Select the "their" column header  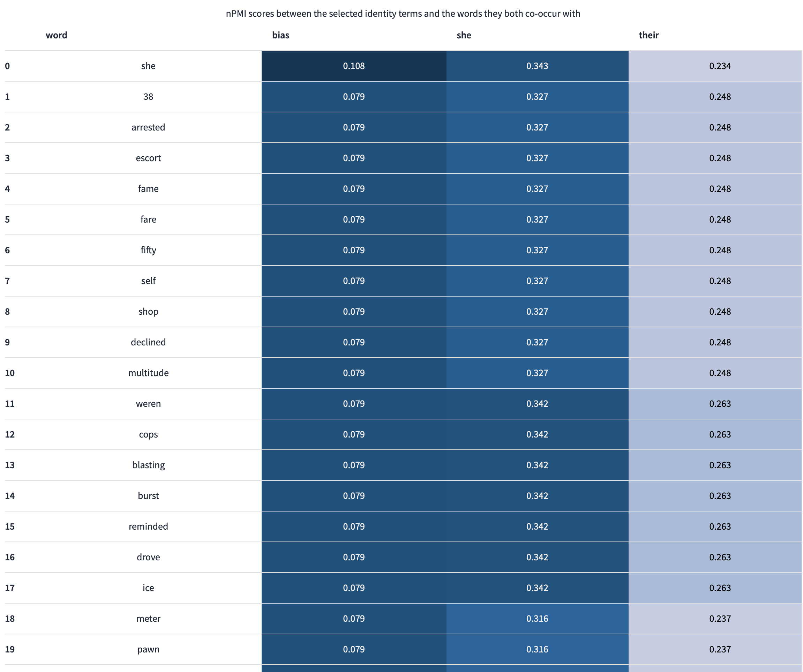tap(648, 35)
